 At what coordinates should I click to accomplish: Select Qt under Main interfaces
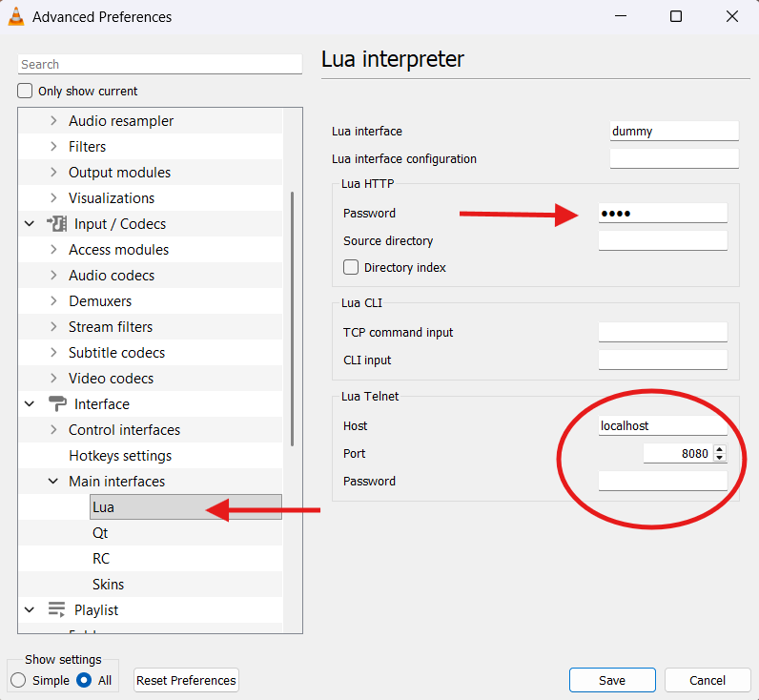coord(100,533)
